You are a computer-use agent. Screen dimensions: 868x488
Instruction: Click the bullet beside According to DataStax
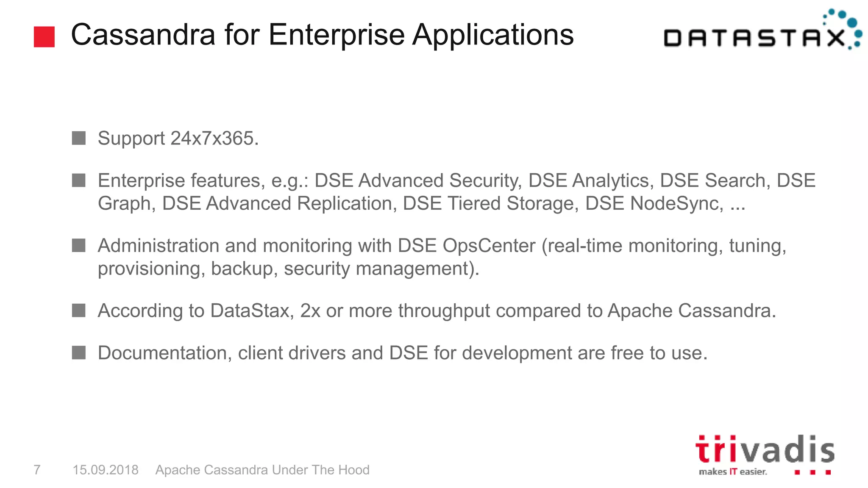point(79,311)
